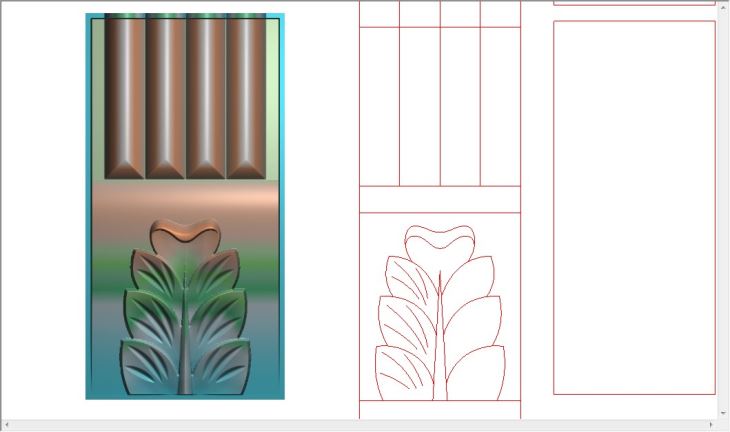This screenshot has height=432, width=730.
Task: Click the horizontal scrollbar left arrow
Action: click(x=6, y=425)
